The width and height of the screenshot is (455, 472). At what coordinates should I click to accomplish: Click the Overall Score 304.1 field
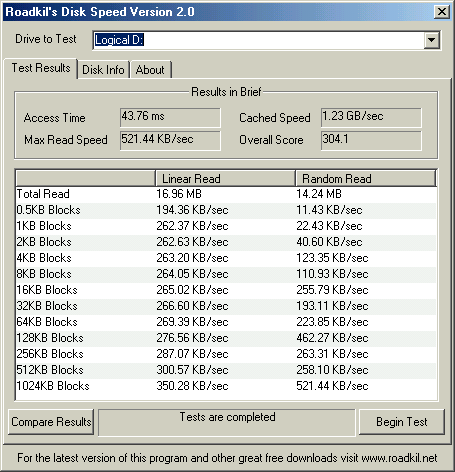click(x=371, y=140)
